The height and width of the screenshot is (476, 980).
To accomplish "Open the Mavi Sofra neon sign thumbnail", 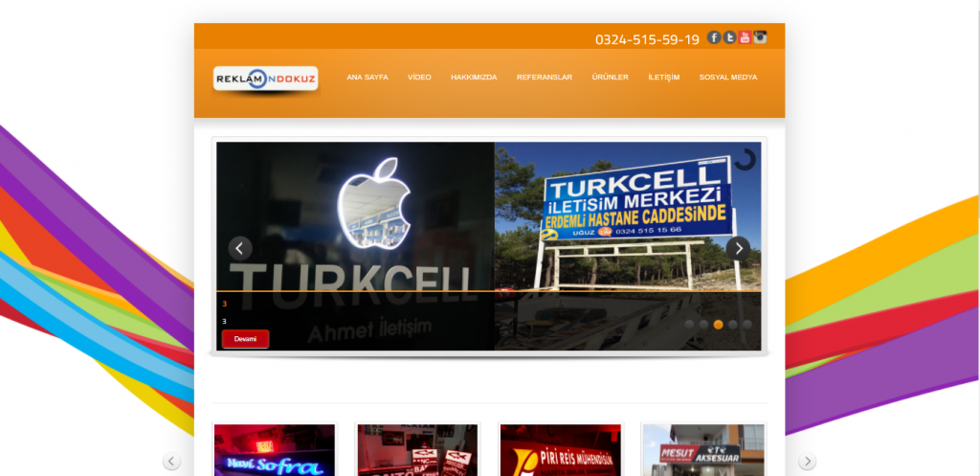I will tap(275, 450).
